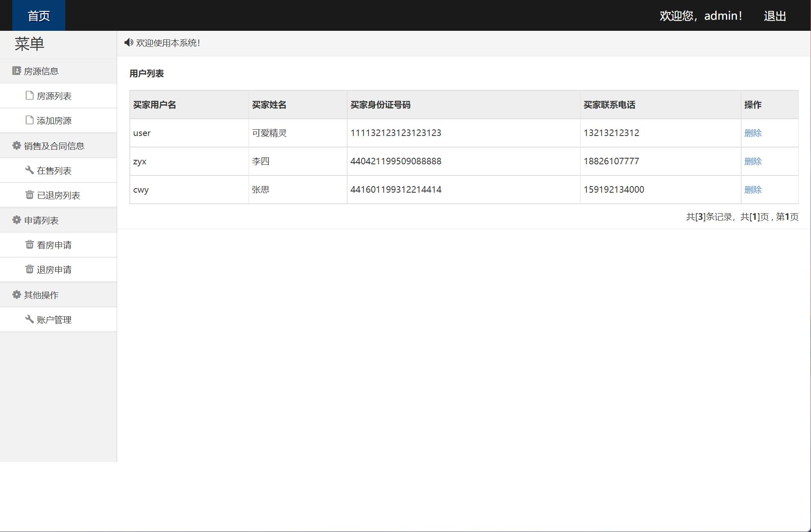Click the speaker icon in welcome banner
Image resolution: width=811 pixels, height=532 pixels.
tap(129, 43)
